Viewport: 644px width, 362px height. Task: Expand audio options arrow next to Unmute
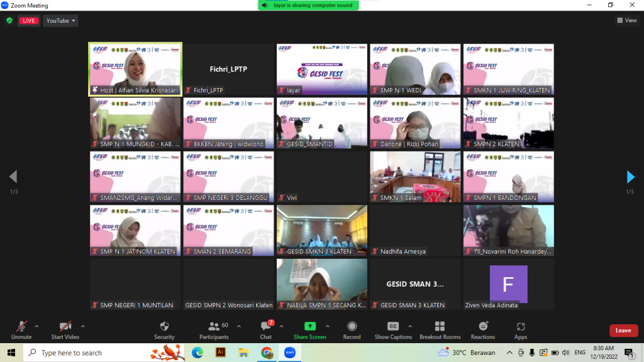[x=36, y=326]
